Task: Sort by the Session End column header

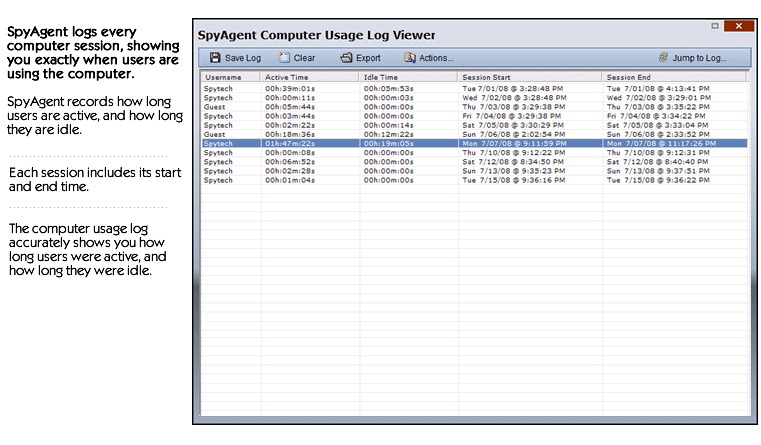Action: click(x=675, y=77)
